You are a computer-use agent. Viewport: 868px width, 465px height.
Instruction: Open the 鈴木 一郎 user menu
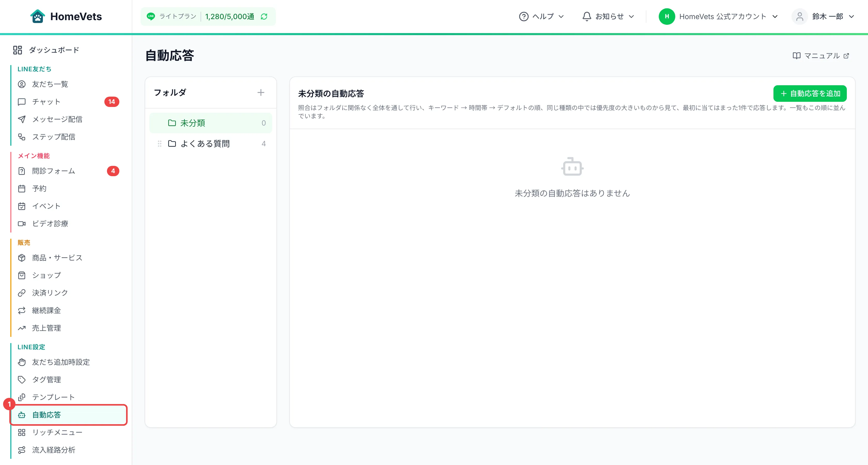pyautogui.click(x=823, y=17)
